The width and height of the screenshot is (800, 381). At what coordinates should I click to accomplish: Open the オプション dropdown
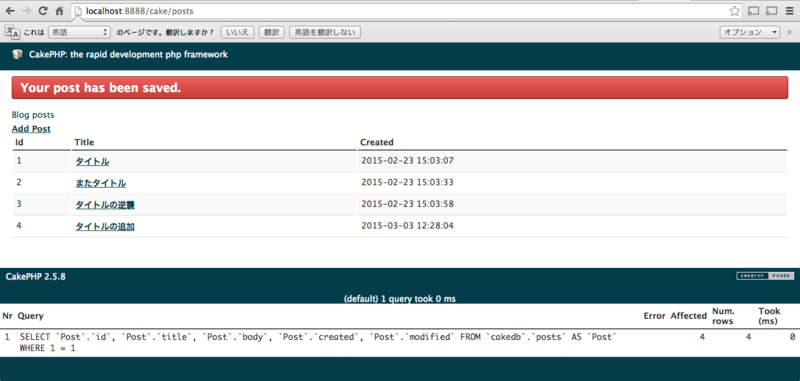click(749, 32)
